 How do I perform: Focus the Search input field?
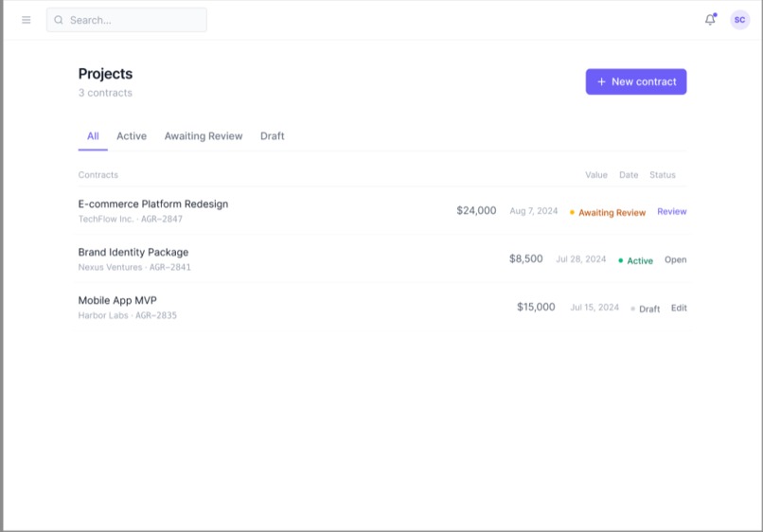click(x=127, y=20)
